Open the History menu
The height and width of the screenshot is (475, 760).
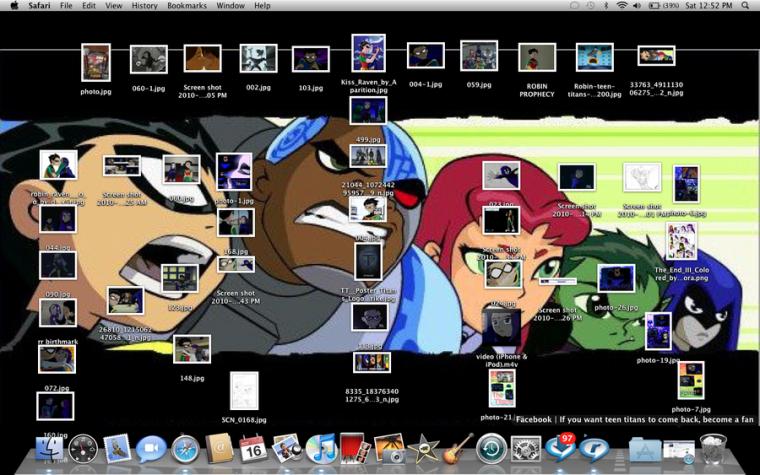coord(144,5)
